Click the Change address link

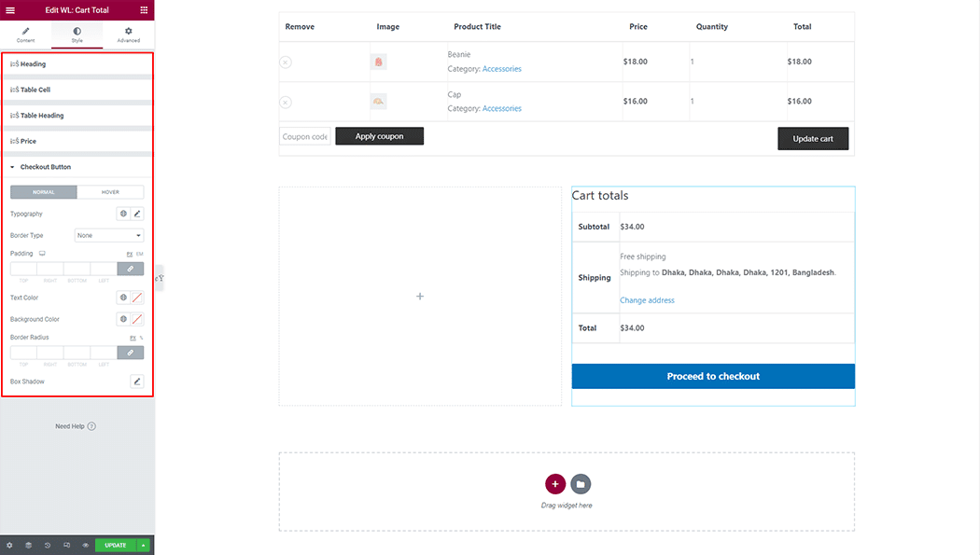click(x=647, y=299)
